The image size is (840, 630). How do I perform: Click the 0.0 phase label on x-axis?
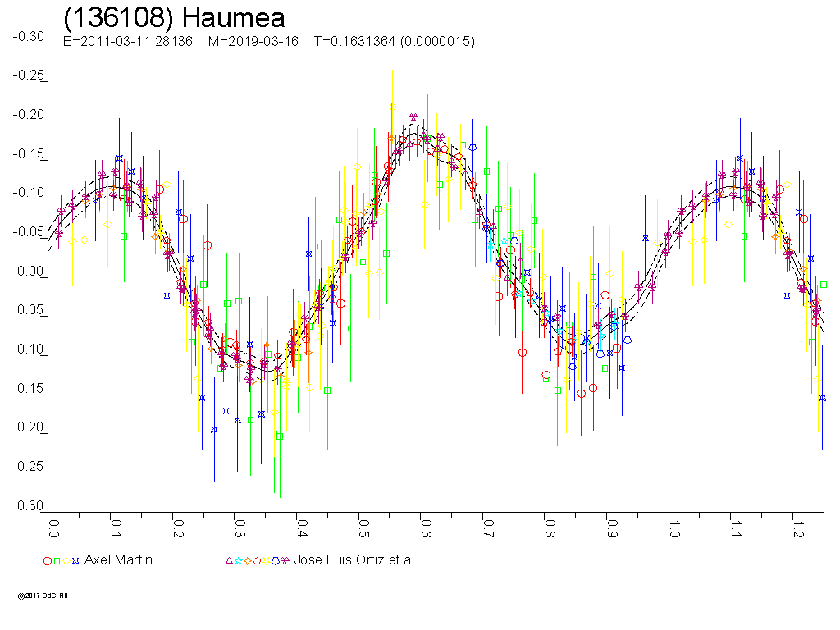pos(54,525)
